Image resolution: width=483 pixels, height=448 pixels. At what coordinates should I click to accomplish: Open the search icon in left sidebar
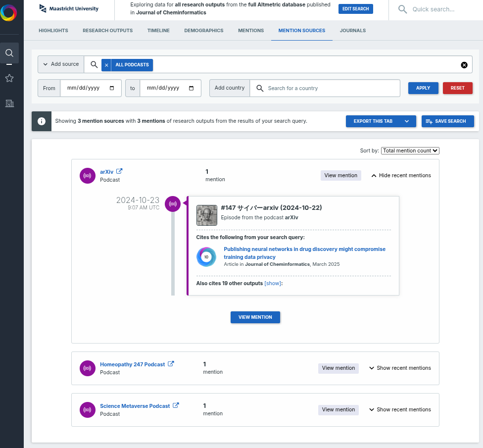coord(9,53)
